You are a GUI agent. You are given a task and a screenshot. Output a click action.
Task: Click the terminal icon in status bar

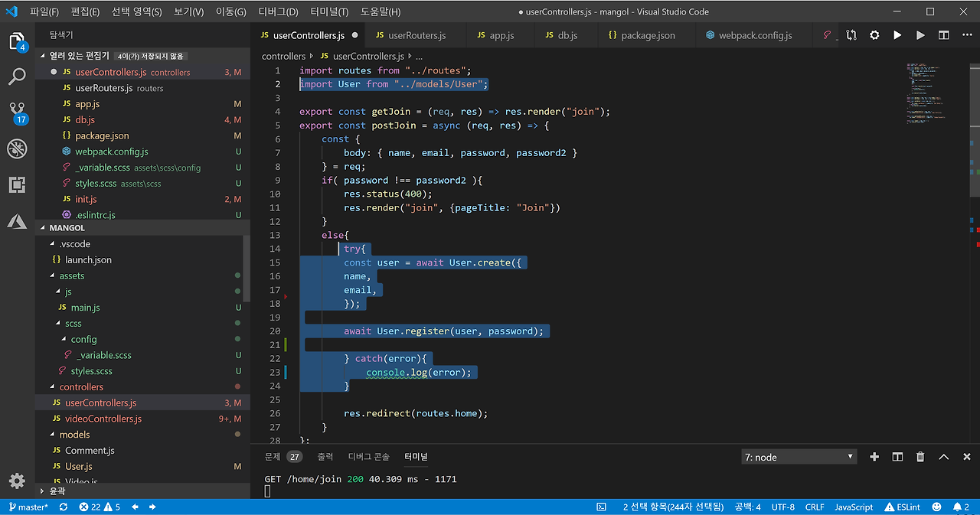tap(602, 507)
